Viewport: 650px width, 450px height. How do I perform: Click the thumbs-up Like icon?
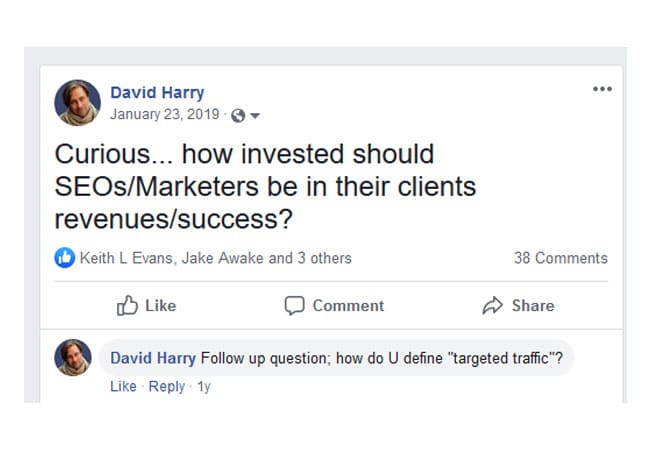[127, 305]
